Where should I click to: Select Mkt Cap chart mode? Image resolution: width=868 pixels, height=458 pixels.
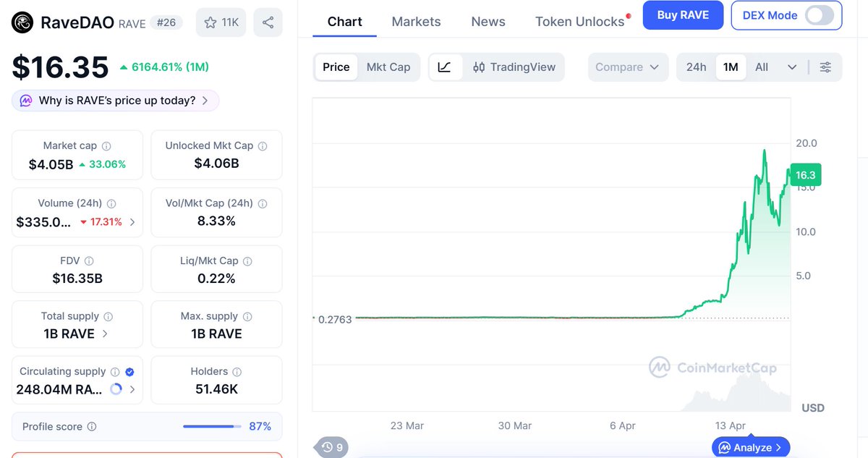(388, 67)
